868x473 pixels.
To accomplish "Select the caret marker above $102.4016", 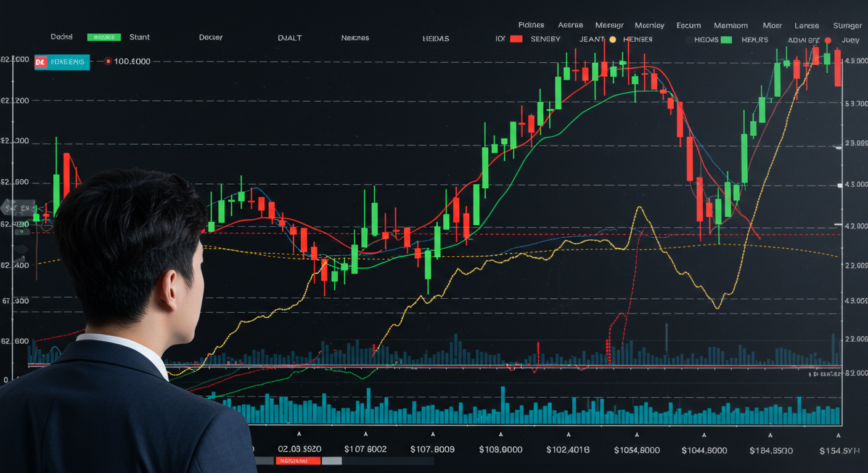I will 568,434.
